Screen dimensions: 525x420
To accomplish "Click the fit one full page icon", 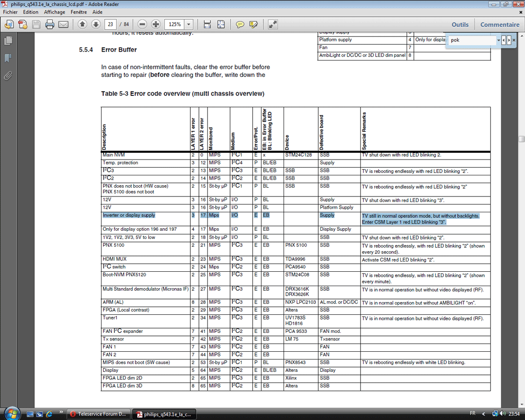I will 221,25.
